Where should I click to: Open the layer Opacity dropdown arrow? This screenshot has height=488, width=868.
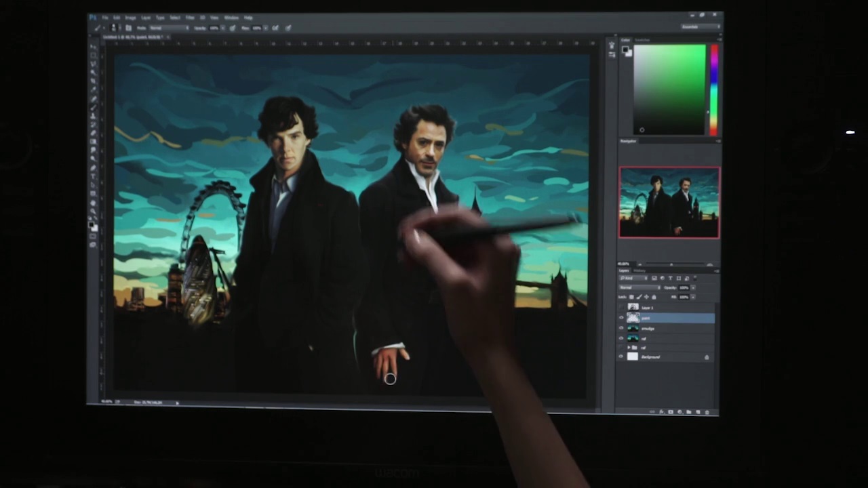[694, 287]
